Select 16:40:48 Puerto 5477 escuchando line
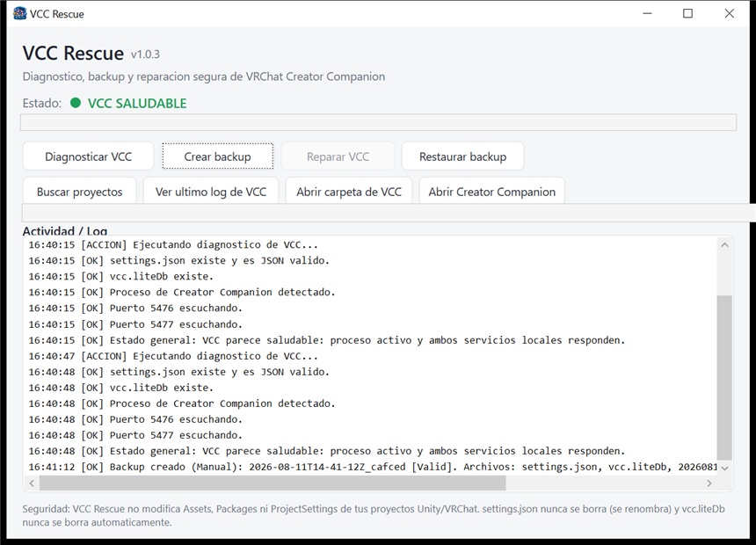Image resolution: width=756 pixels, height=545 pixels. pos(135,435)
